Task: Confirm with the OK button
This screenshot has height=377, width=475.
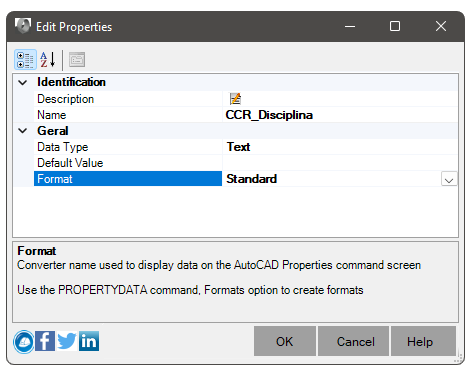Action: [285, 341]
